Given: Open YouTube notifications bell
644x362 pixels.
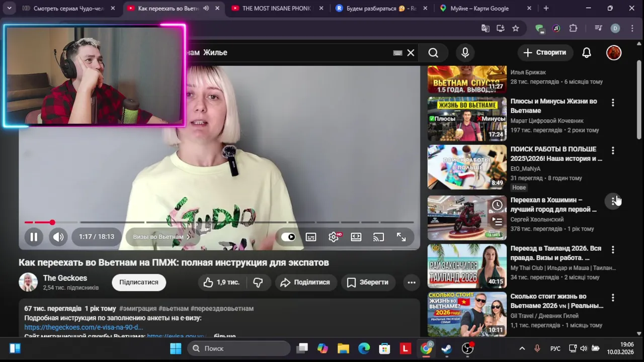Looking at the screenshot, I should (587, 53).
